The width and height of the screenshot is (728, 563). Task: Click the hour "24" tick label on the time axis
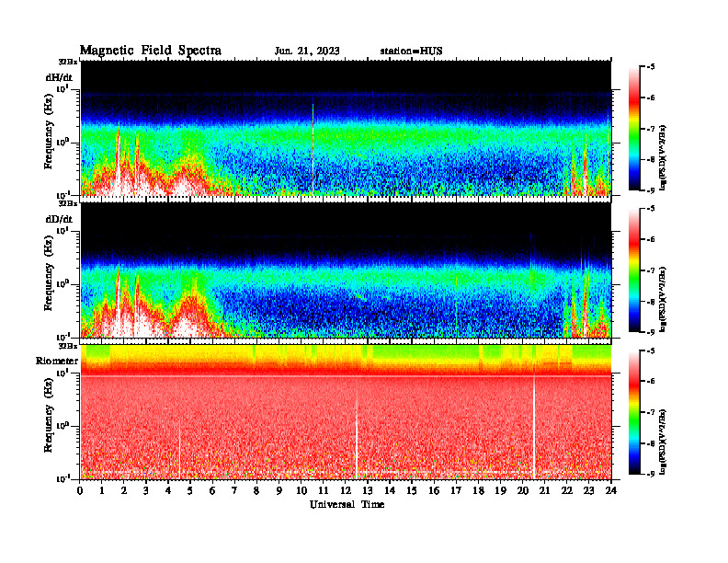coord(610,490)
